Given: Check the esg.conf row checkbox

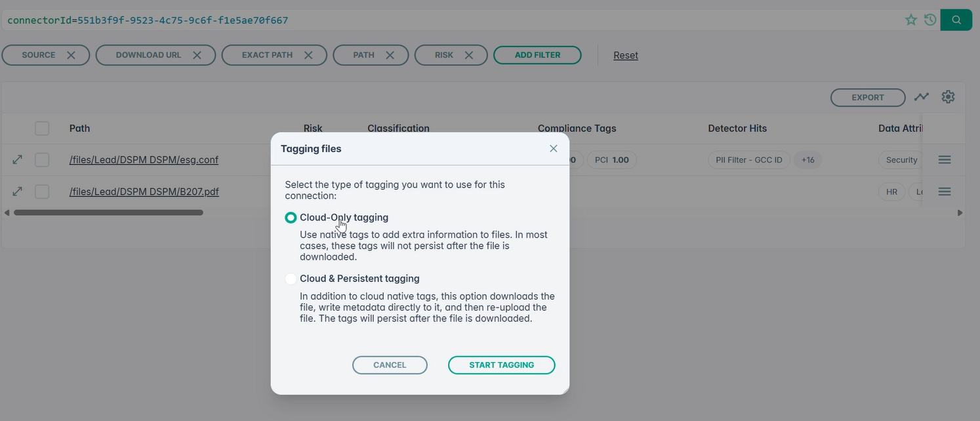Looking at the screenshot, I should click(x=42, y=159).
